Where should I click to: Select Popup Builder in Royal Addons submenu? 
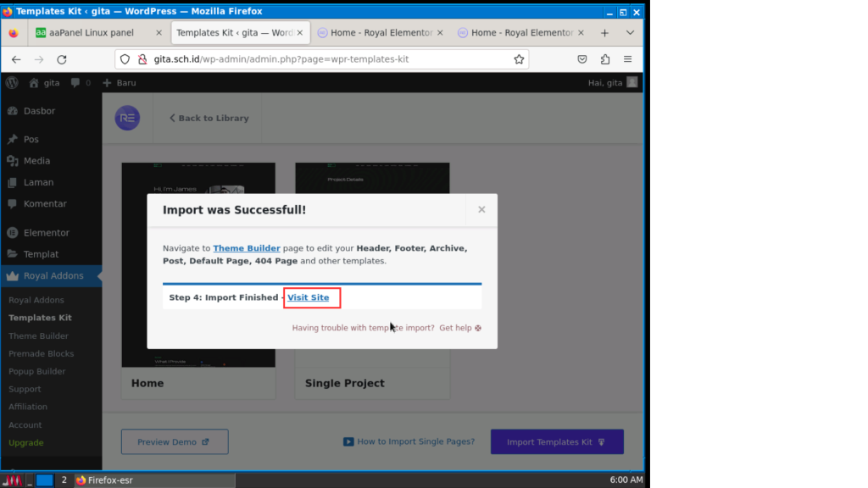coord(36,371)
